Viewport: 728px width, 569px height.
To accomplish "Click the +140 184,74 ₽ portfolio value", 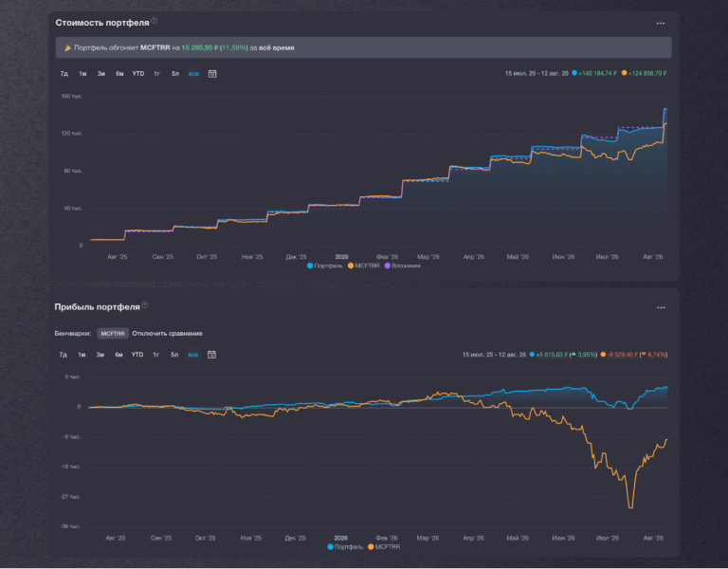I will [x=597, y=73].
